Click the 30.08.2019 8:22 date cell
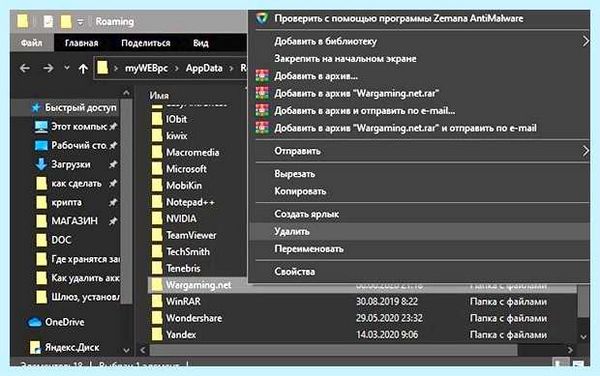Image resolution: width=600 pixels, height=376 pixels. 386,301
